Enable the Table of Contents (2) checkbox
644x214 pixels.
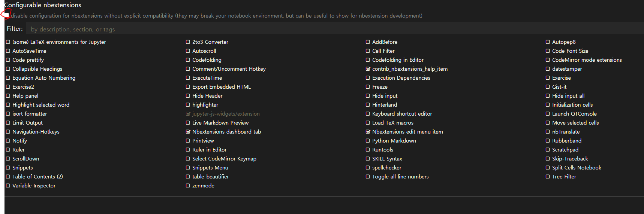[8, 177]
